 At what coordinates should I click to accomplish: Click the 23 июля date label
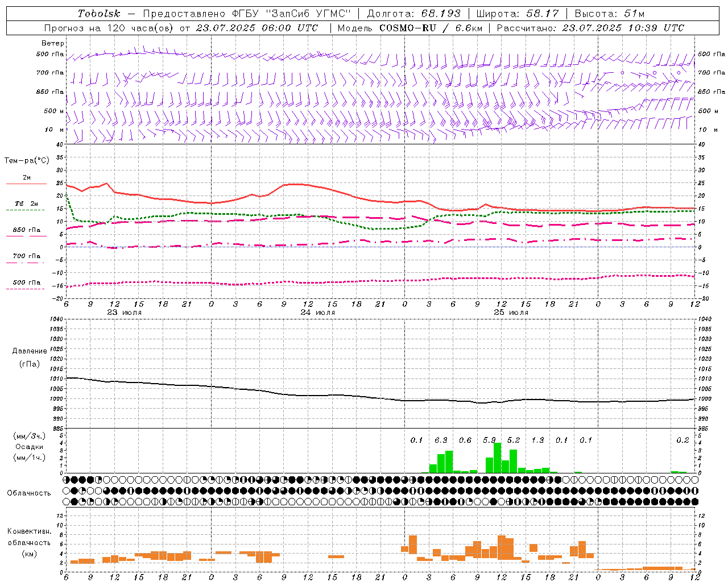pos(125,313)
